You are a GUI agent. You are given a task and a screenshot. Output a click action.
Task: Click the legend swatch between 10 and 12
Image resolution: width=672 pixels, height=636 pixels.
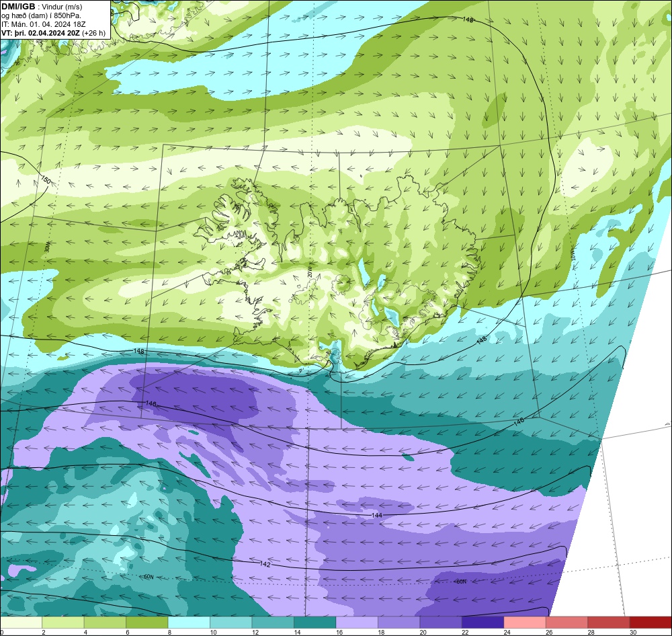coord(231,623)
